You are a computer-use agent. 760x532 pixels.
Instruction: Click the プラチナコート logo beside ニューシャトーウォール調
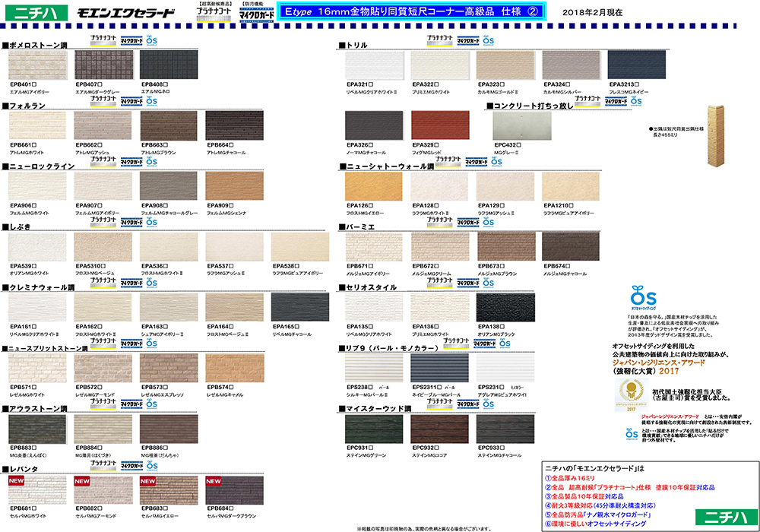point(448,161)
